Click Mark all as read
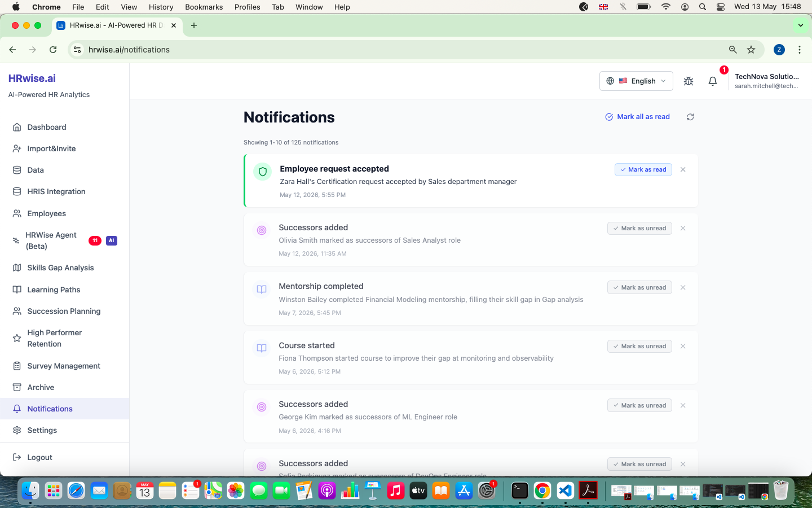 tap(637, 117)
